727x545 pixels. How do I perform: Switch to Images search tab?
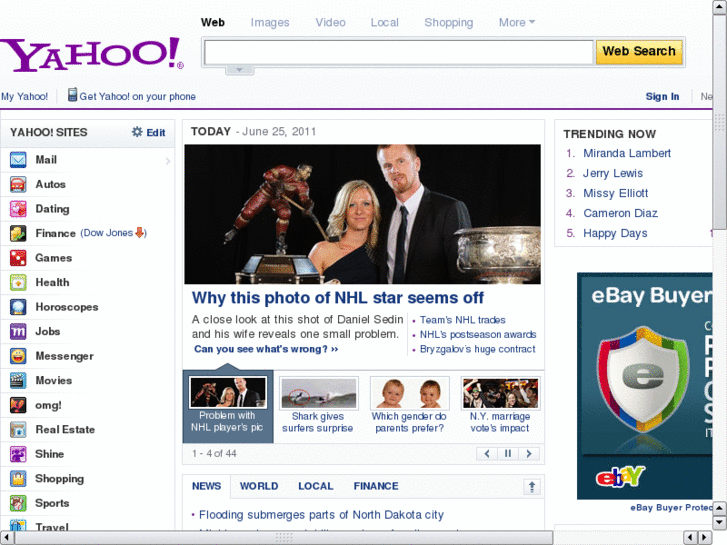pos(270,22)
